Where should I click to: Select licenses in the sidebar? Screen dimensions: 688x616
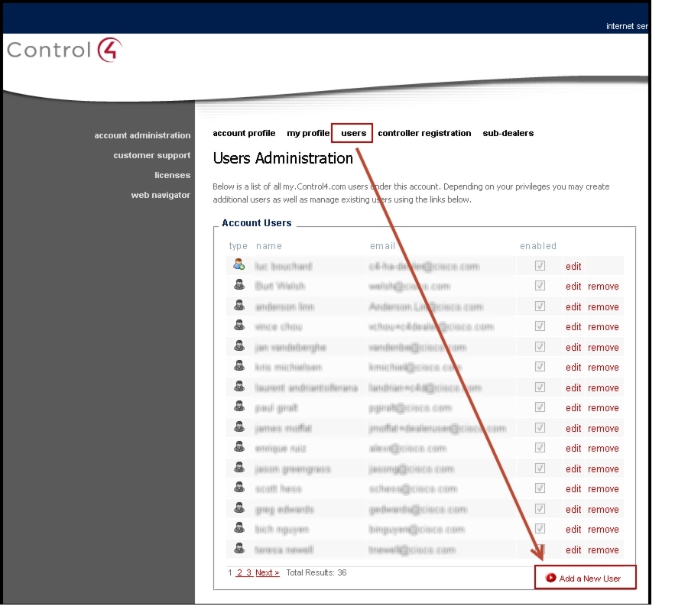(173, 175)
